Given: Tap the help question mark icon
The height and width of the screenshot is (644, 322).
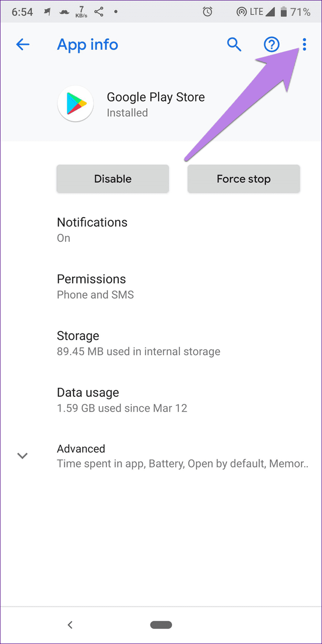Looking at the screenshot, I should pyautogui.click(x=271, y=45).
